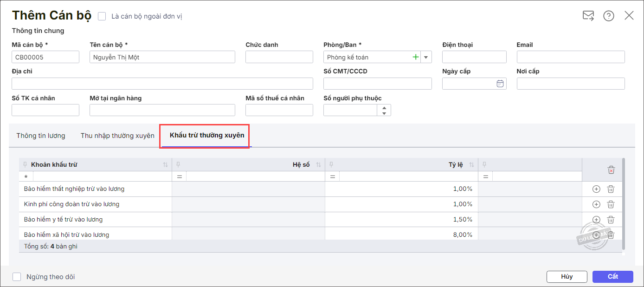Click the 1,50% rate cell
Screen dimensions: 644x287
point(402,220)
